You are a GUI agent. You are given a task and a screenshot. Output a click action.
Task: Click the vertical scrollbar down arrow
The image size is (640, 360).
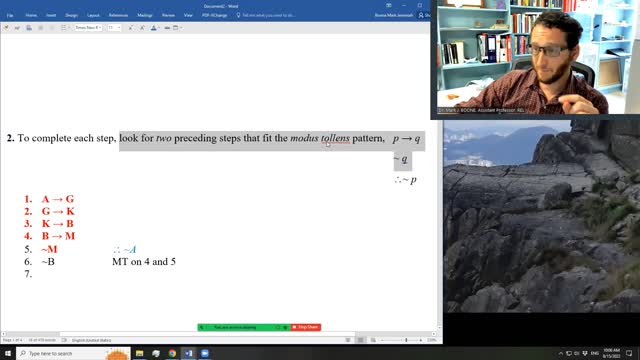pos(440,327)
